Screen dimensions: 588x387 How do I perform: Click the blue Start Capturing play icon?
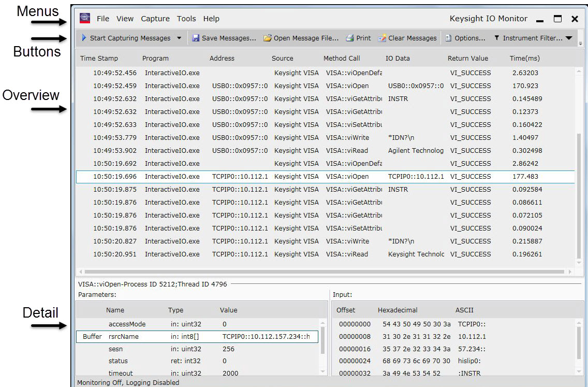click(84, 37)
